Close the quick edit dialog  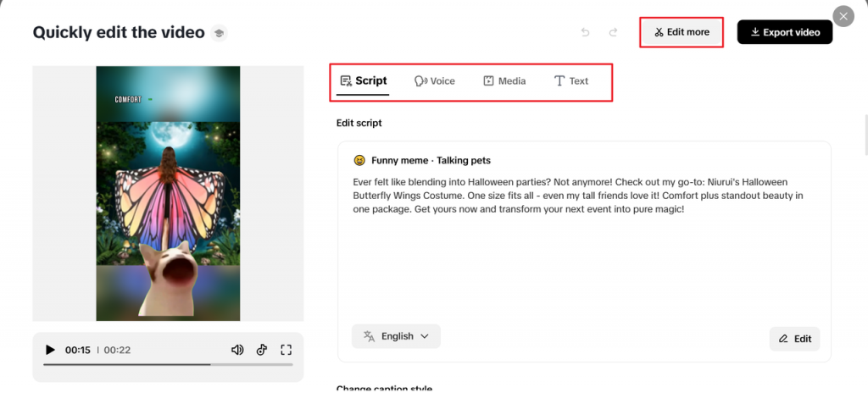pos(843,16)
